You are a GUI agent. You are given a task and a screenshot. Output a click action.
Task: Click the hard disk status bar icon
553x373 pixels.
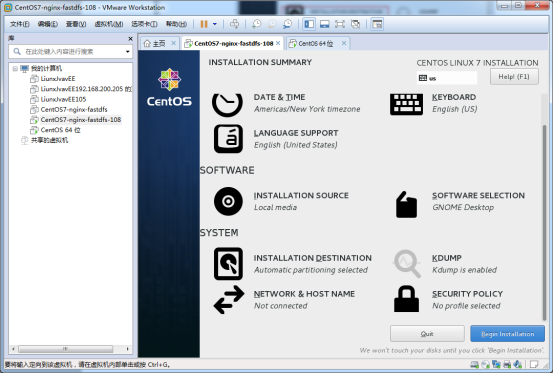(474, 365)
